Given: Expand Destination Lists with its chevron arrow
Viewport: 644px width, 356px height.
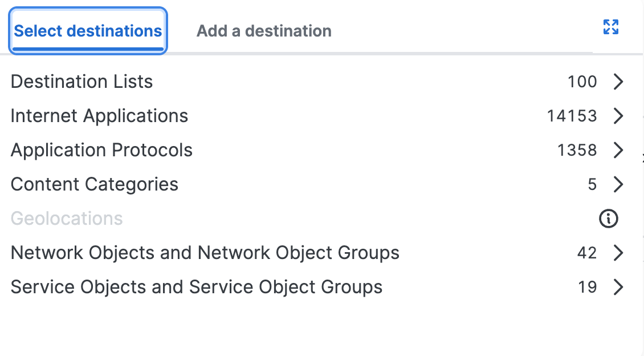Looking at the screenshot, I should [x=618, y=82].
